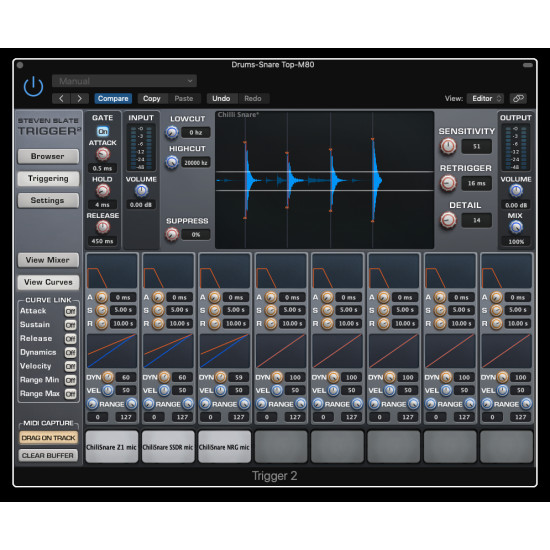The image size is (550, 550).
Task: Click the Sensitivity value field showing 51
Action: click(x=476, y=146)
